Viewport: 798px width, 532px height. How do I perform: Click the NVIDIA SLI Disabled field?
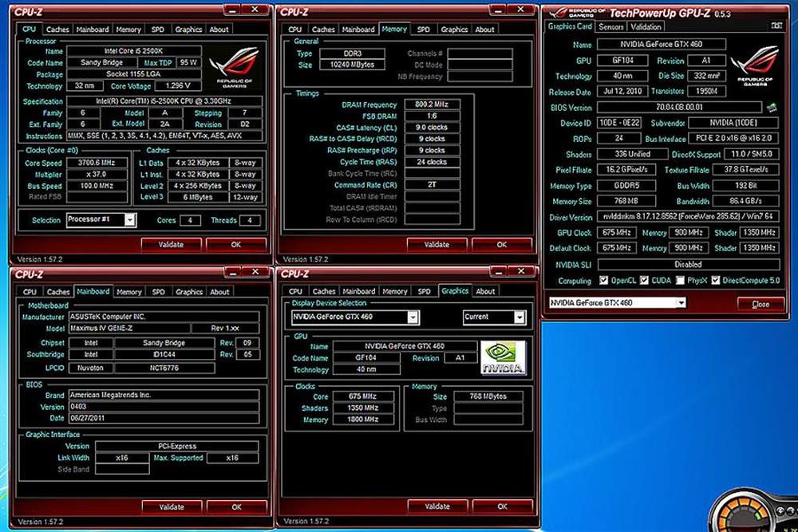(x=688, y=265)
